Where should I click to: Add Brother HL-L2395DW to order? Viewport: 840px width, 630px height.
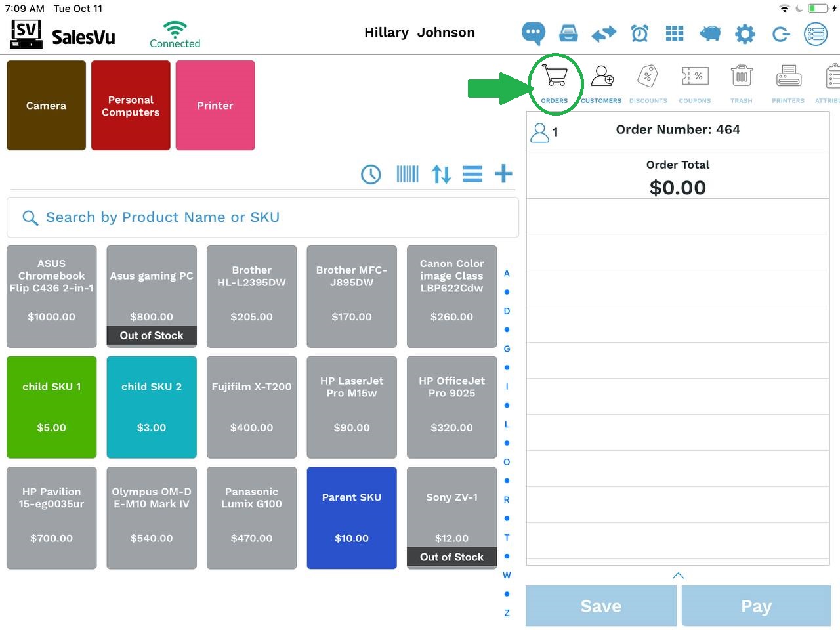[252, 297]
